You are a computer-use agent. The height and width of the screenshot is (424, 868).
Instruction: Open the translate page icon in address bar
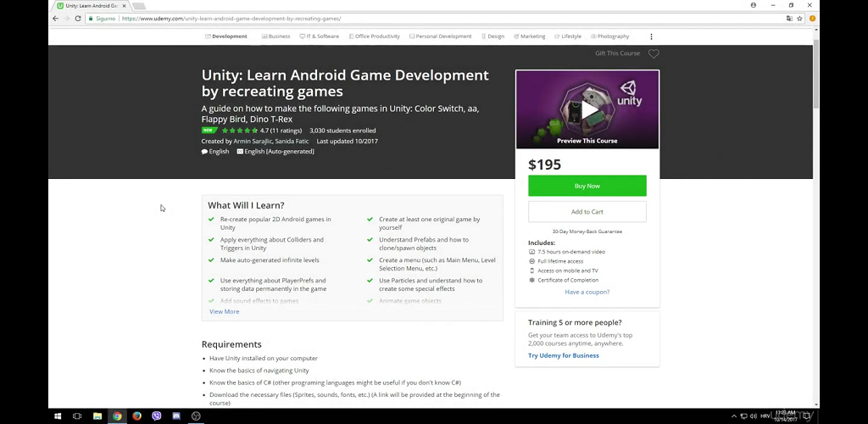coord(788,18)
